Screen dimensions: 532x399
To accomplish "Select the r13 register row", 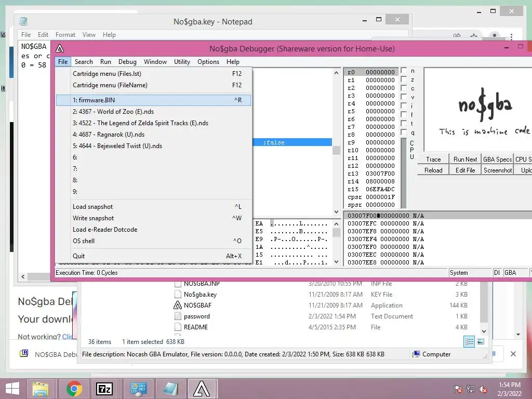I will click(x=371, y=174).
